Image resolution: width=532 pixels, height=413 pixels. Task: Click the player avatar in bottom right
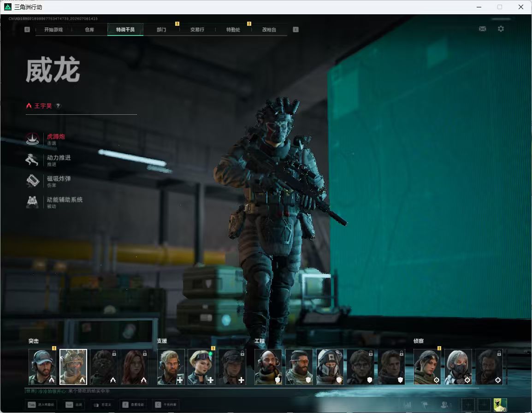[500, 405]
